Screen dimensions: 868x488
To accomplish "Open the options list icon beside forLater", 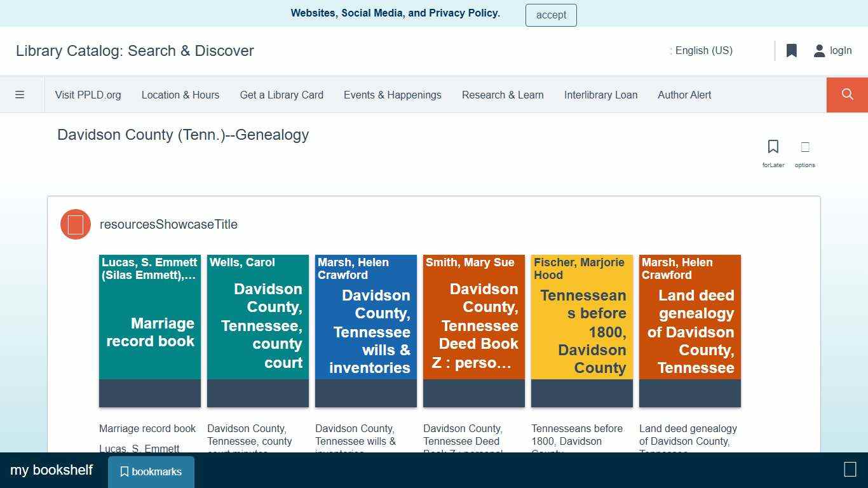I will tap(804, 146).
